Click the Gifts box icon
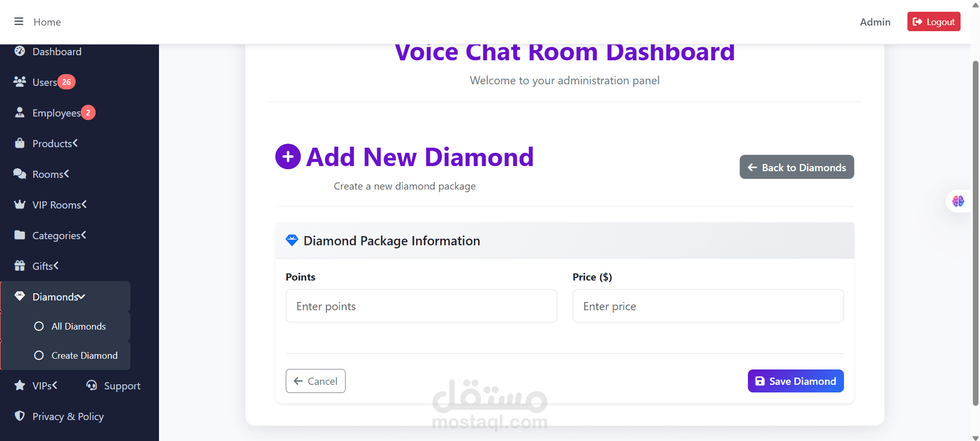This screenshot has width=980, height=441. pyautogui.click(x=20, y=266)
